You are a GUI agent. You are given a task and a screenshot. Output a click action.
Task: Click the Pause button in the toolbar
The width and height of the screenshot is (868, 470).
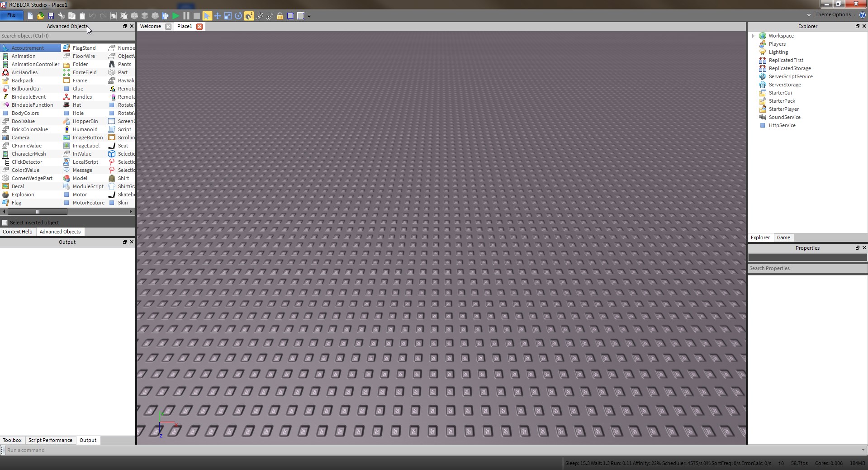(x=186, y=16)
